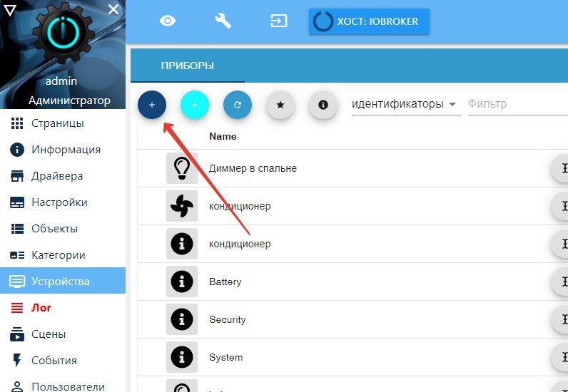
Task: Select the Диммер в спальне device name
Action: tap(253, 168)
